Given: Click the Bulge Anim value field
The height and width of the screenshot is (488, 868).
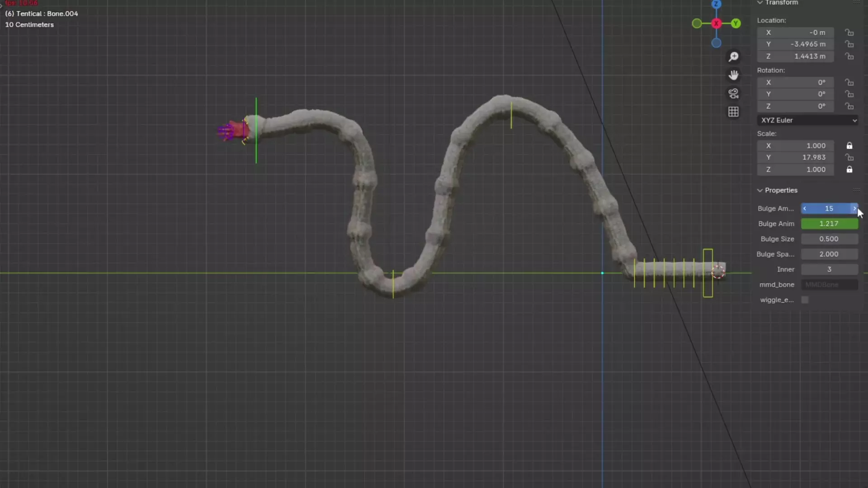Looking at the screenshot, I should click(829, 224).
